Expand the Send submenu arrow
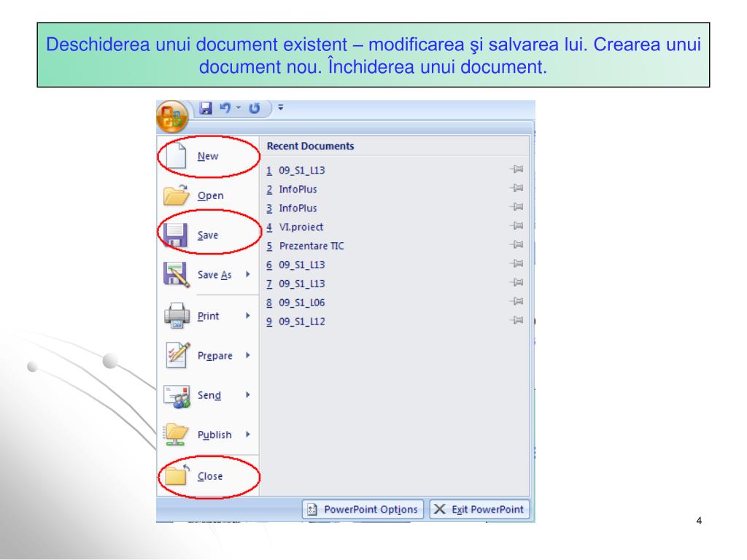Image resolution: width=747 pixels, height=560 pixels. pos(248,394)
